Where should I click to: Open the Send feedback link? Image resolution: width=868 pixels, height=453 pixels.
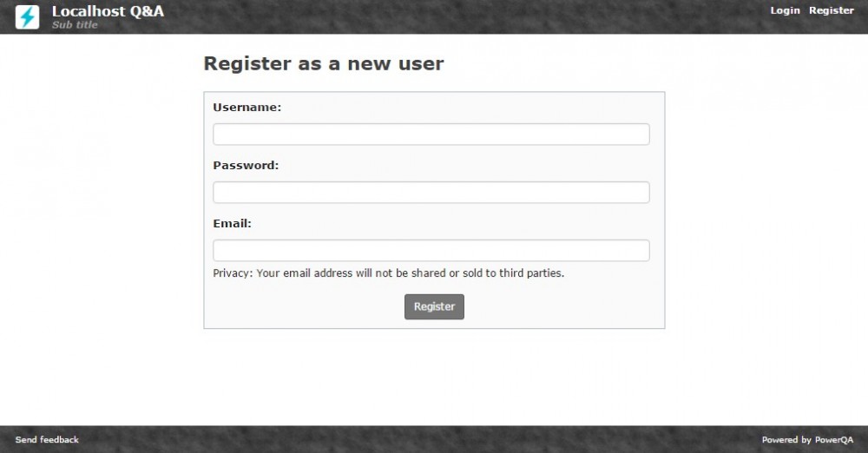pyautogui.click(x=47, y=440)
